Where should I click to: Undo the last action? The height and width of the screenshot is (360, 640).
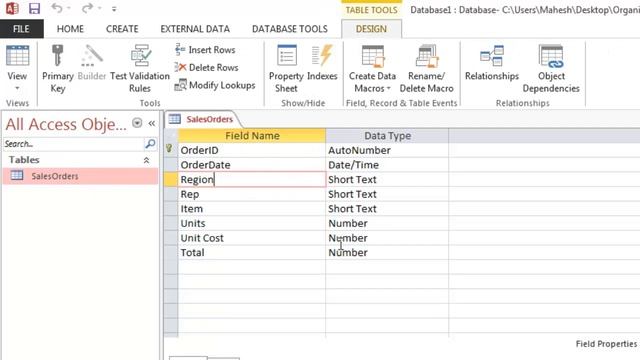click(57, 8)
